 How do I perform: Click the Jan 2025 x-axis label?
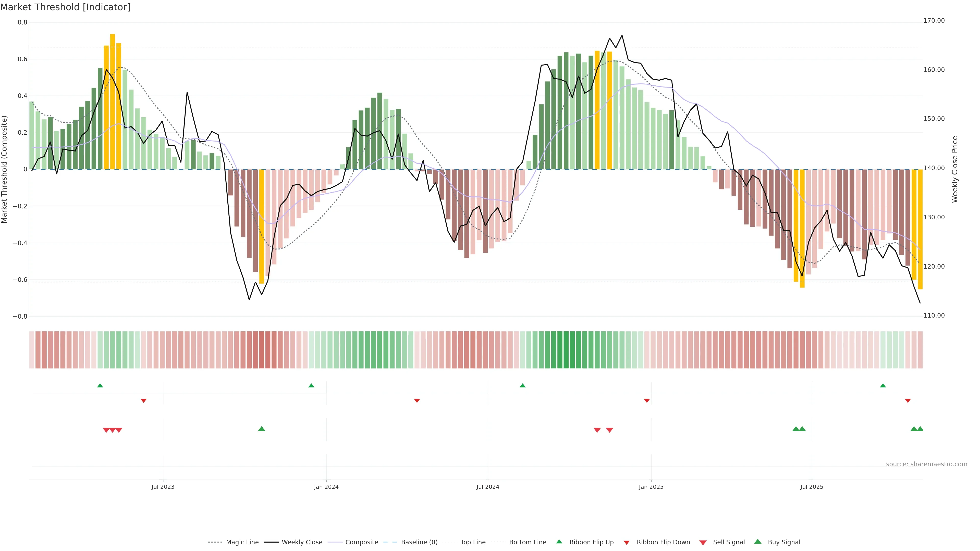pos(651,487)
